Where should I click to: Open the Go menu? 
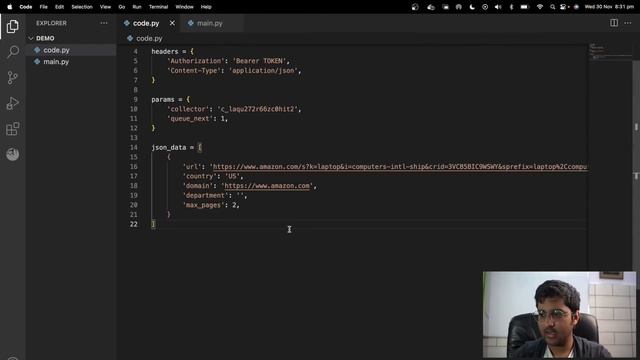122,7
